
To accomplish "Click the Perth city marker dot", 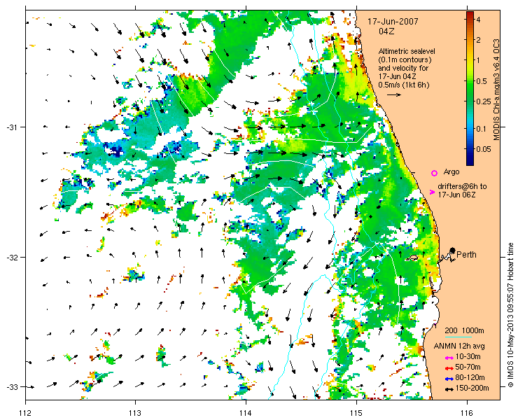I will 453,250.
